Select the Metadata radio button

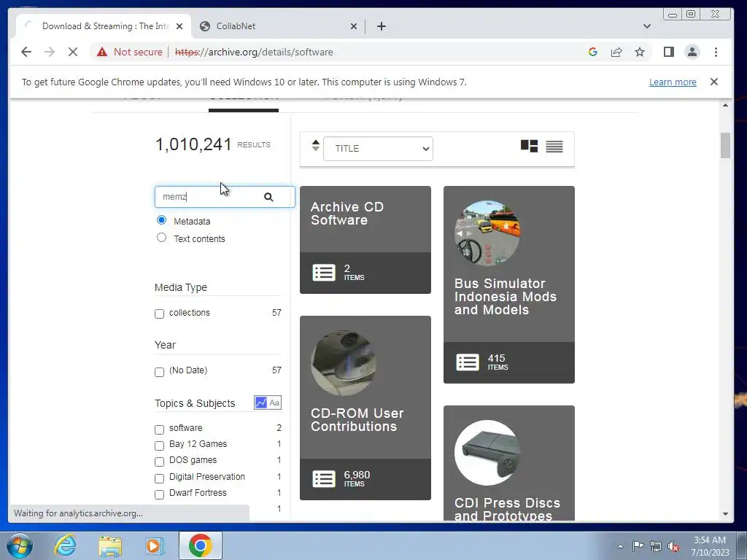pyautogui.click(x=161, y=220)
